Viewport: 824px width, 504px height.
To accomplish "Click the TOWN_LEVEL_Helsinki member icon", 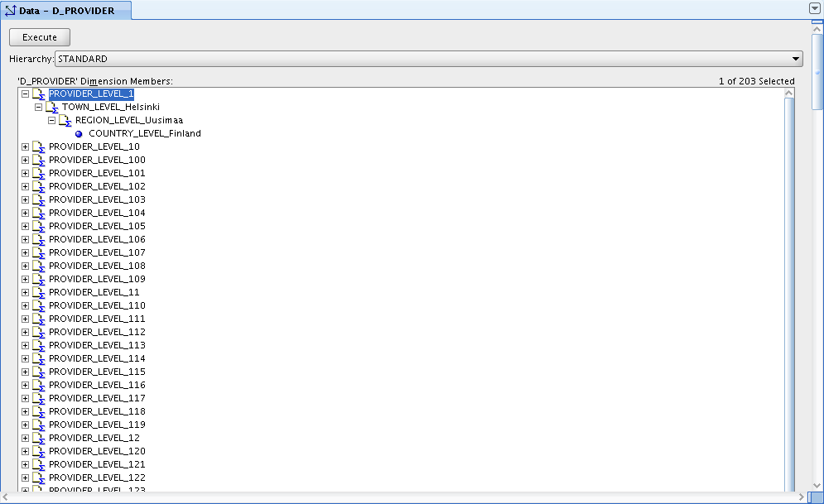I will click(52, 107).
